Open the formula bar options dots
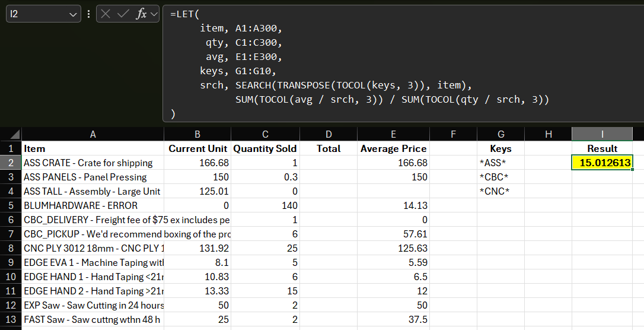The image size is (644, 330). coord(89,14)
